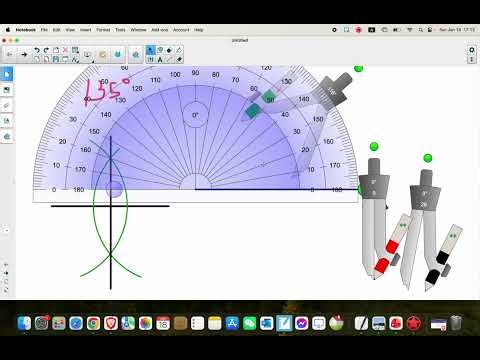Open Calendar from the Dock
The height and width of the screenshot is (360, 480).
tap(163, 323)
